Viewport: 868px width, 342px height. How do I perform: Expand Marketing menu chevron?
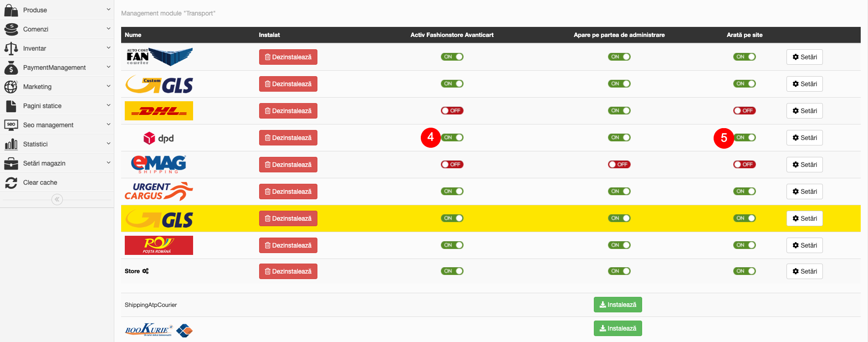pos(108,86)
